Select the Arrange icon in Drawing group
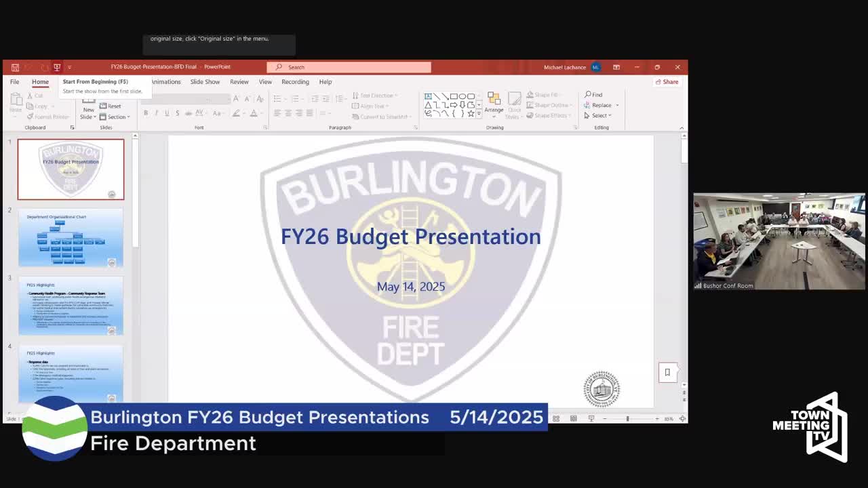Screen dimensions: 868x488 [x=494, y=106]
